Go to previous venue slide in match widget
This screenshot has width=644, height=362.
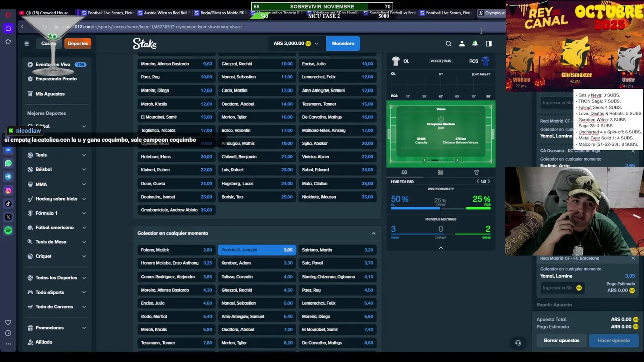(424, 160)
